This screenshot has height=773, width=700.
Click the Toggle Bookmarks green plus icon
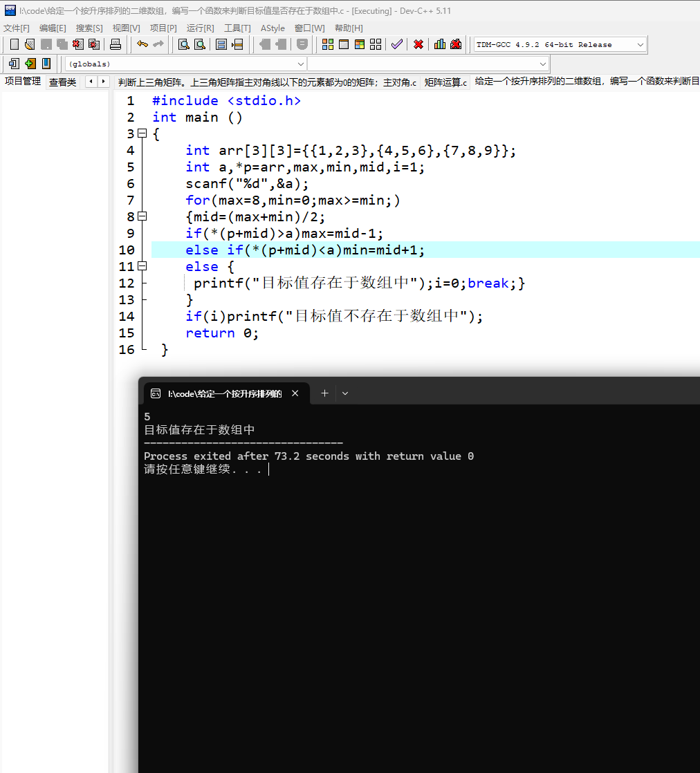tap(30, 64)
